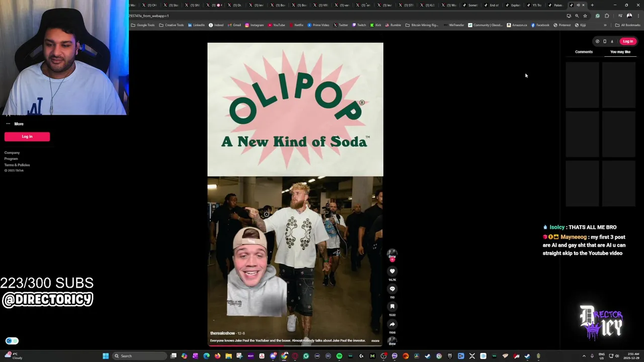Open Spotify from the taskbar
The width and height of the screenshot is (644, 362).
point(339,356)
